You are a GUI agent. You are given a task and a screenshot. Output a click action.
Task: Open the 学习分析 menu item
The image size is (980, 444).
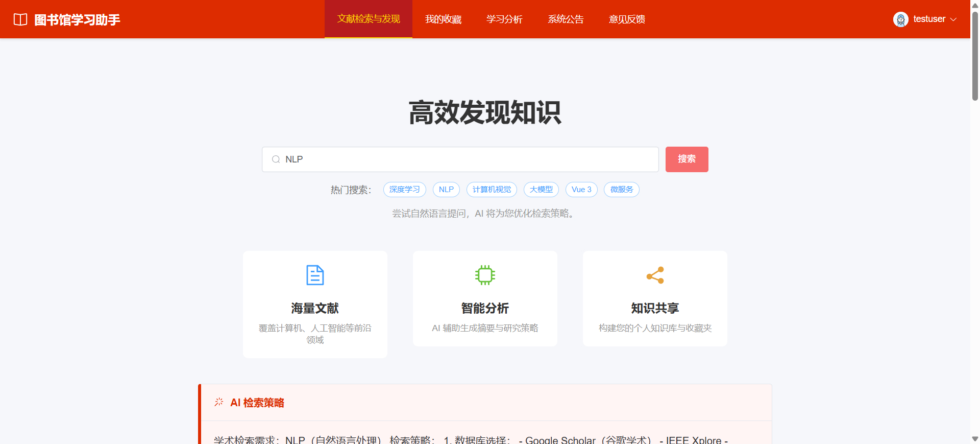point(504,19)
